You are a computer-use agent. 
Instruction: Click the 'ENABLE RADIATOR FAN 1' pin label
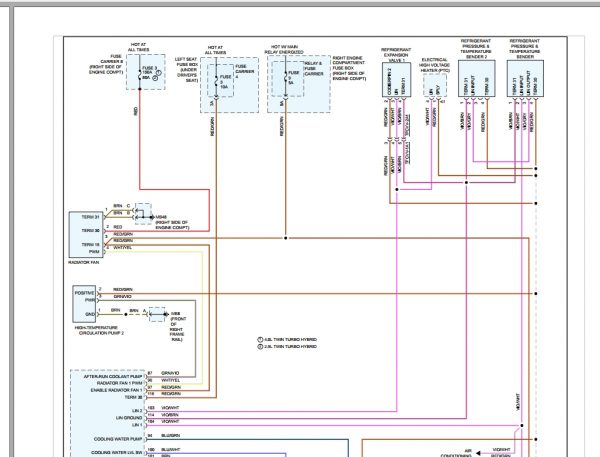point(116,390)
